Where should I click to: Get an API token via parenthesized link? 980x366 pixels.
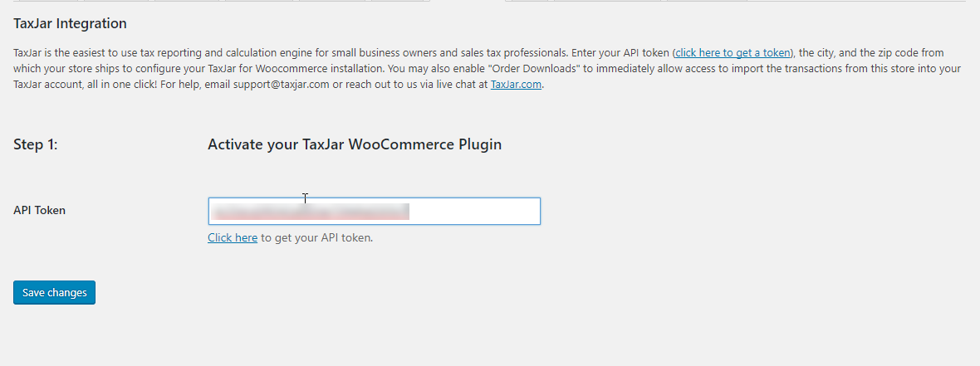coord(733,52)
